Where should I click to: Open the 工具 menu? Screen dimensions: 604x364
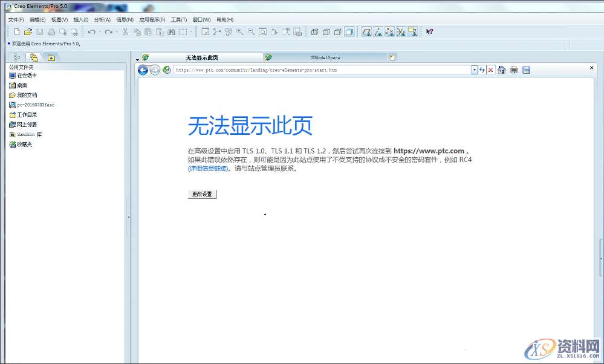coord(179,19)
